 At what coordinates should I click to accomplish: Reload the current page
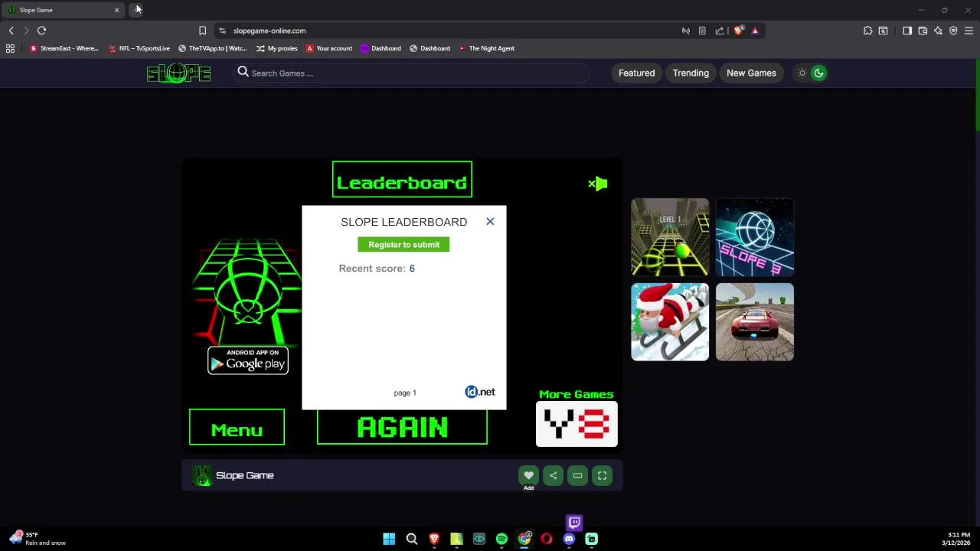click(x=41, y=31)
